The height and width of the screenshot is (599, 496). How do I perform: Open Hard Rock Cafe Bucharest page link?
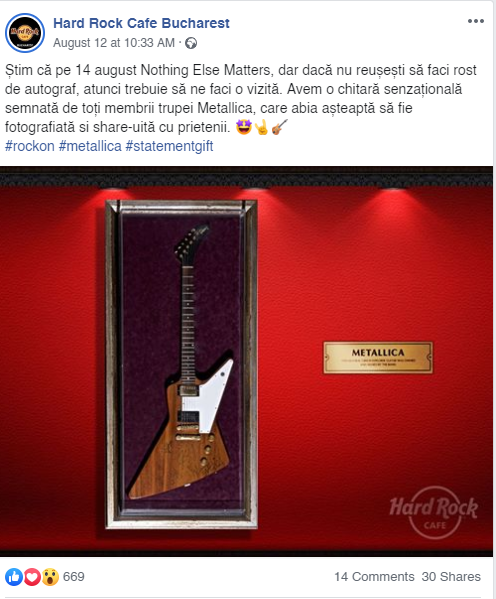coord(141,23)
